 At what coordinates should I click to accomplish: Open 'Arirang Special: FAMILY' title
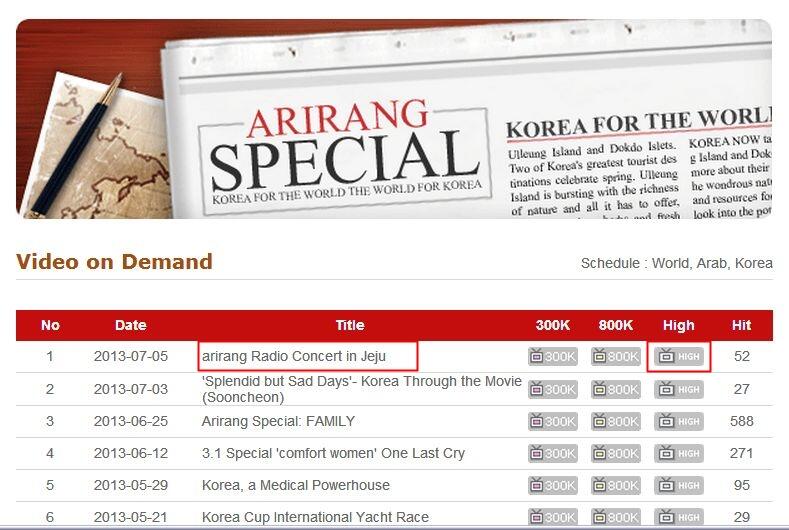pos(278,421)
